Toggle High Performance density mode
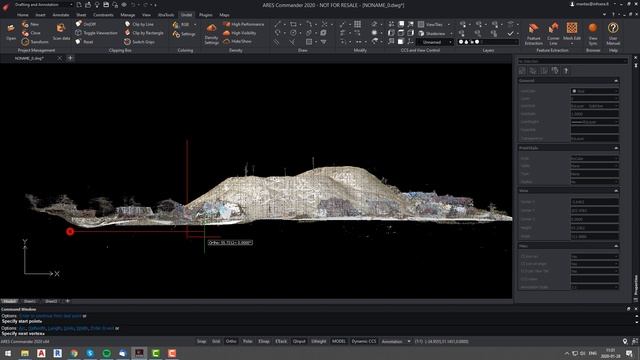This screenshot has width=640, height=360. [x=244, y=24]
